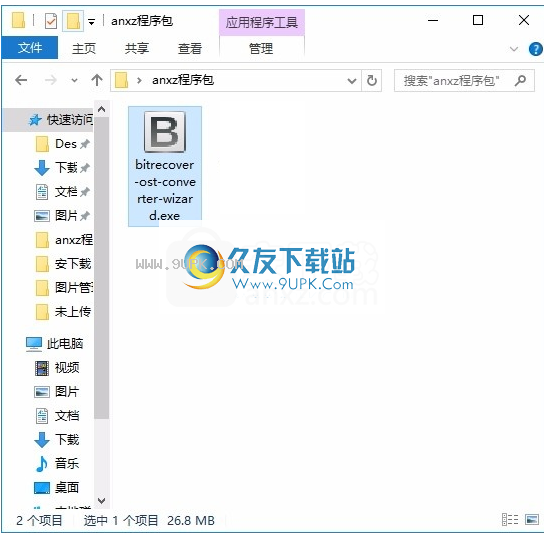Viewport: 544px width, 534px height.
Task: Open pinned 下载 under quick access
Action: [62, 168]
